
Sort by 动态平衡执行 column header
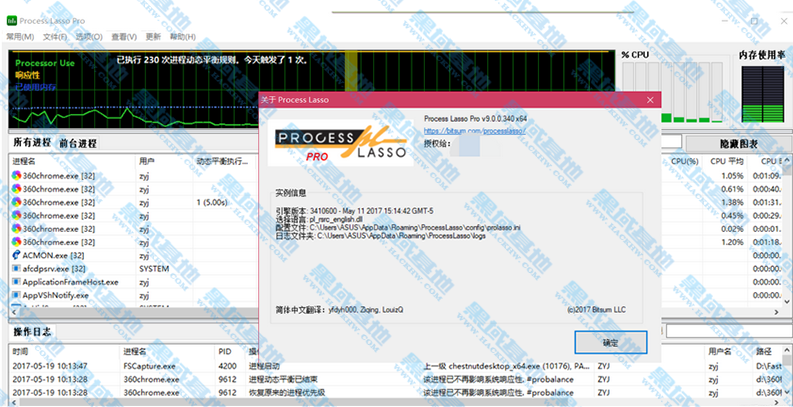tap(226, 161)
